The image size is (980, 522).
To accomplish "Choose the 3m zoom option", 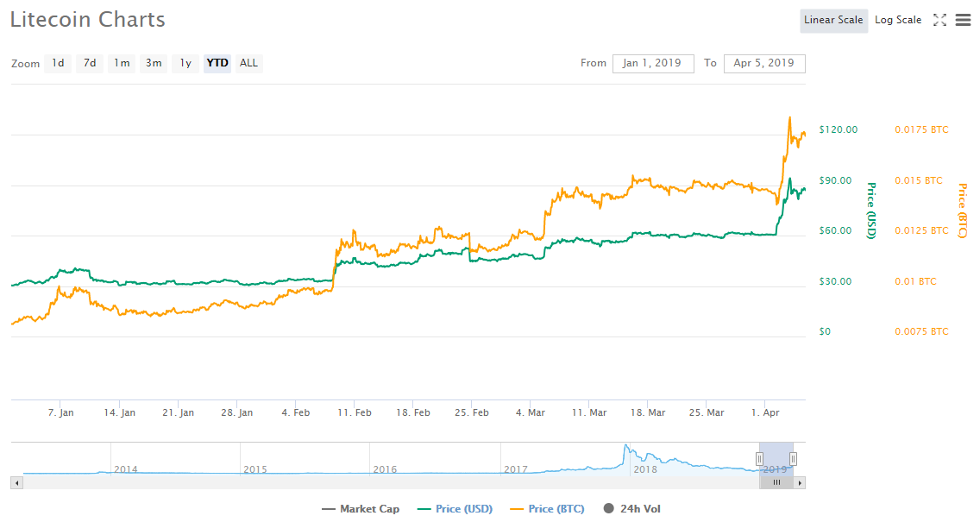I will tap(154, 63).
